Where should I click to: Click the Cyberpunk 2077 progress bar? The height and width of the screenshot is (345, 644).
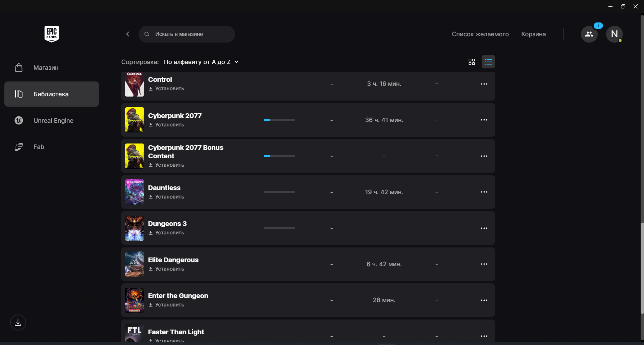279,120
